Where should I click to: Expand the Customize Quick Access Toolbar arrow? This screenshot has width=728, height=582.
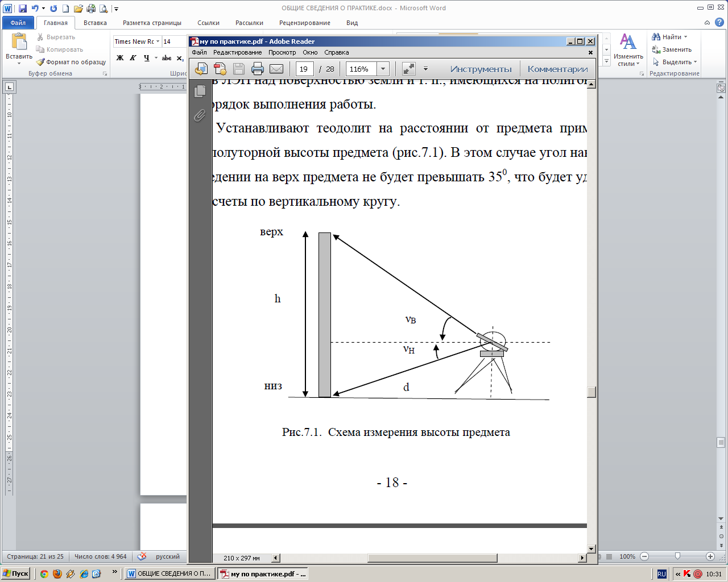click(x=117, y=9)
